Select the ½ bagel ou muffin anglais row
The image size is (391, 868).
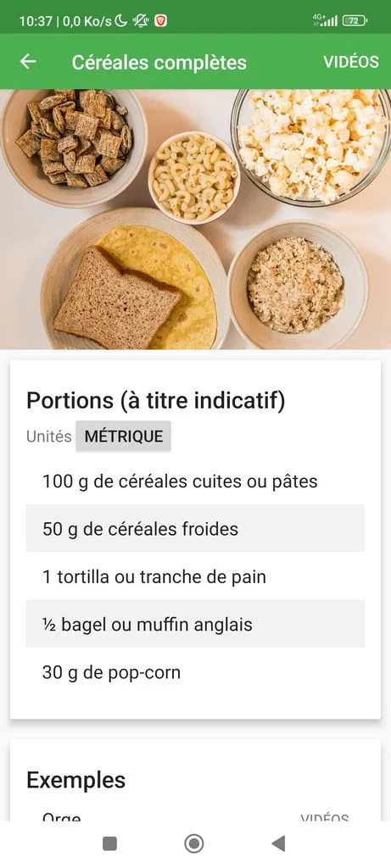click(195, 625)
